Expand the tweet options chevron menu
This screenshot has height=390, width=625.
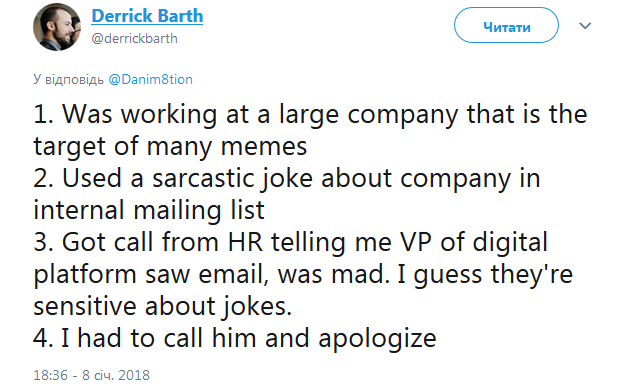585,26
